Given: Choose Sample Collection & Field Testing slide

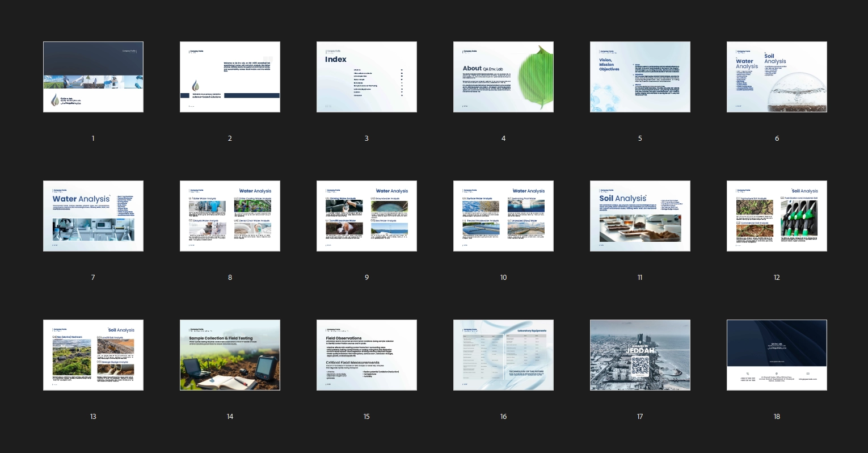Looking at the screenshot, I should (x=230, y=355).
